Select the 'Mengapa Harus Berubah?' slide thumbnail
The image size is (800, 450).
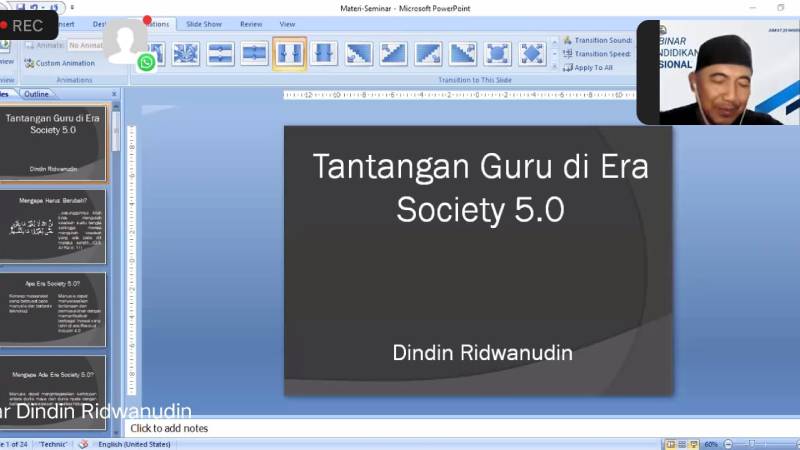(x=57, y=226)
